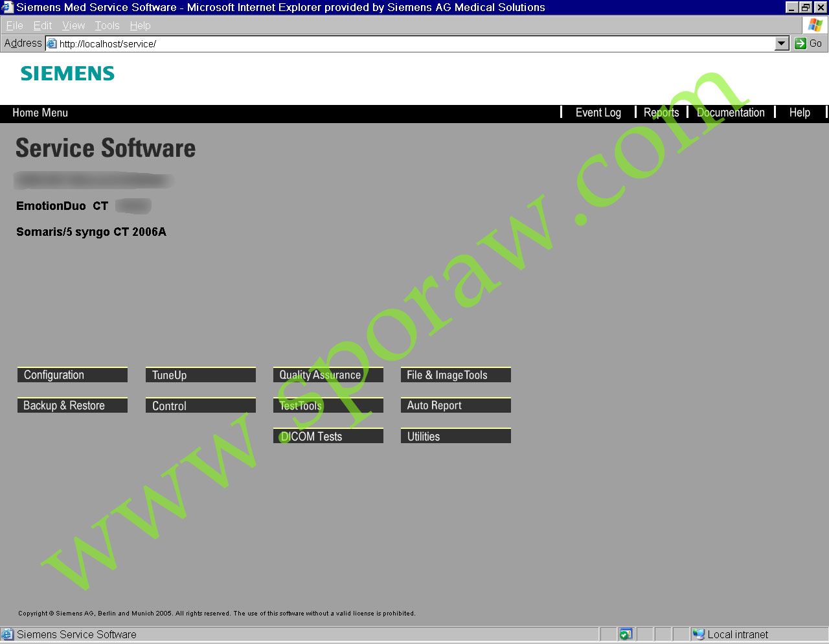This screenshot has height=644, width=829.
Task: Click the green Go arrow icon
Action: pyautogui.click(x=801, y=43)
